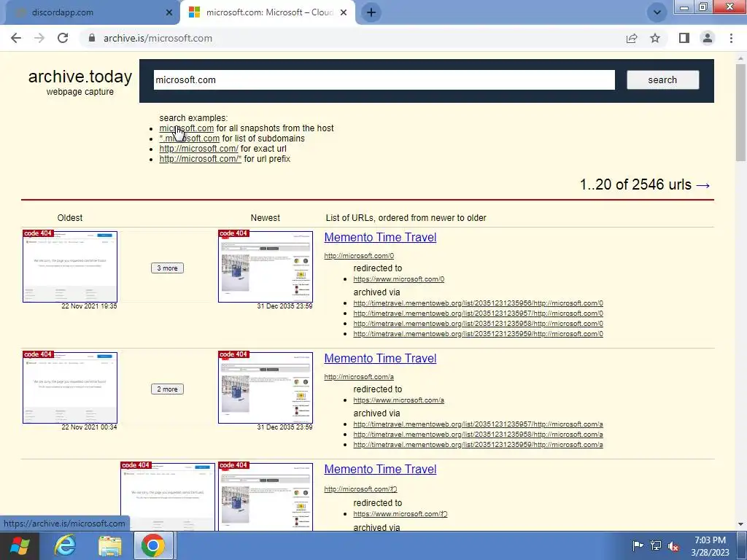Open timetravel link ending 20351231235958/http://microsoft.com/0
Image resolution: width=747 pixels, height=560 pixels.
pyautogui.click(x=478, y=323)
